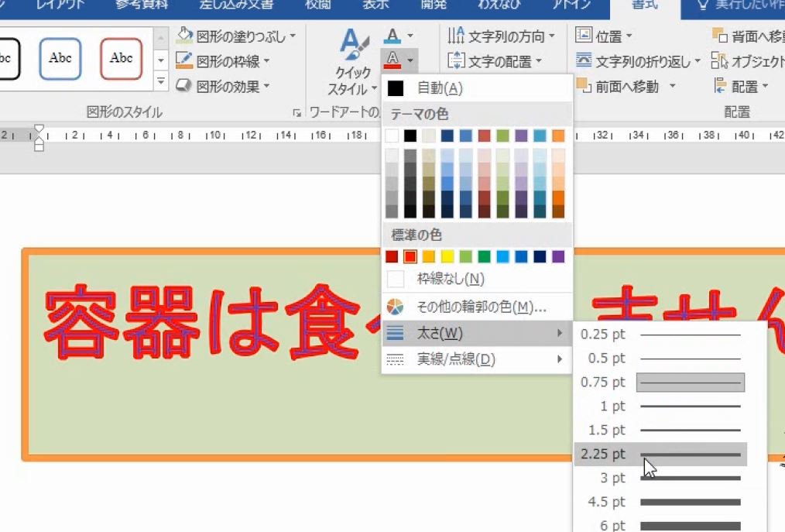The width and height of the screenshot is (785, 532).
Task: Pick light green standard color swatch
Action: pos(465,256)
